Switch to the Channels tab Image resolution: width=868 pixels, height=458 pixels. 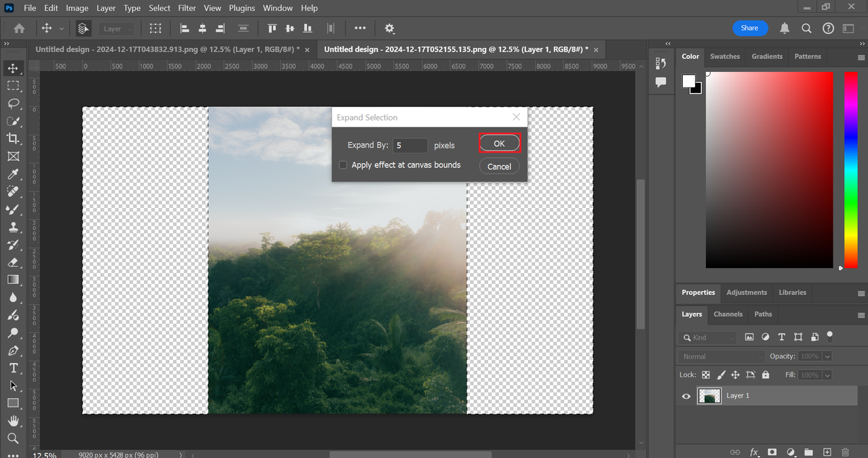(728, 314)
